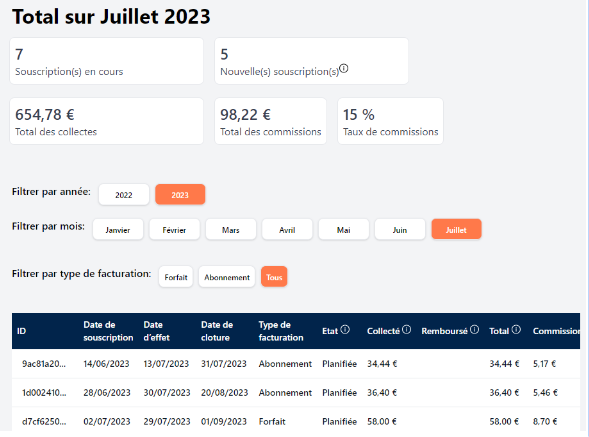589x437 pixels.
Task: Click closing date 20/08/2023
Action: (x=225, y=393)
